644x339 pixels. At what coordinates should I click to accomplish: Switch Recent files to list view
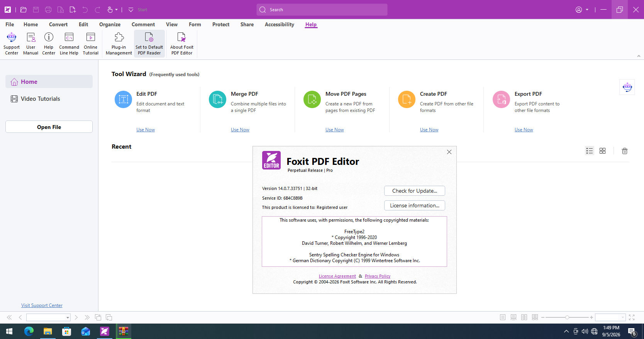590,151
